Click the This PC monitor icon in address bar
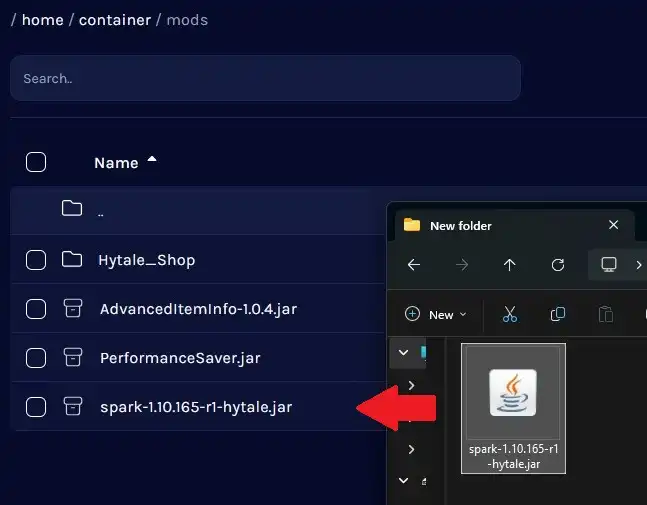647x505 pixels. [609, 264]
